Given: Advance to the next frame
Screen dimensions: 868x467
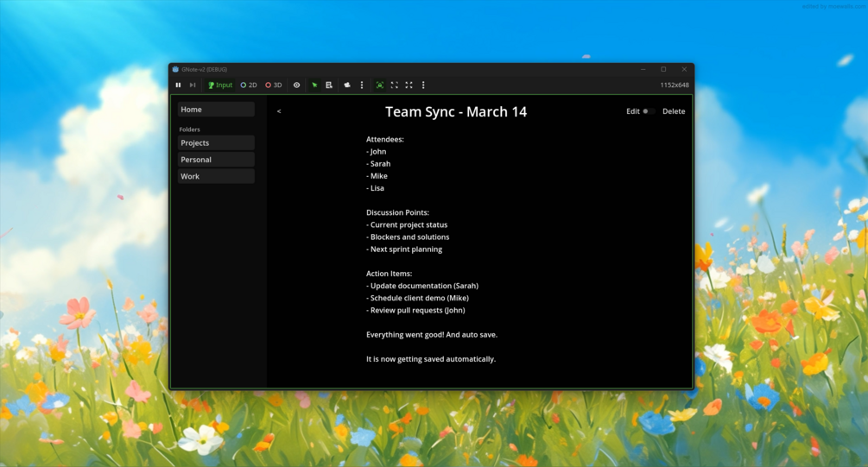Looking at the screenshot, I should 193,85.
